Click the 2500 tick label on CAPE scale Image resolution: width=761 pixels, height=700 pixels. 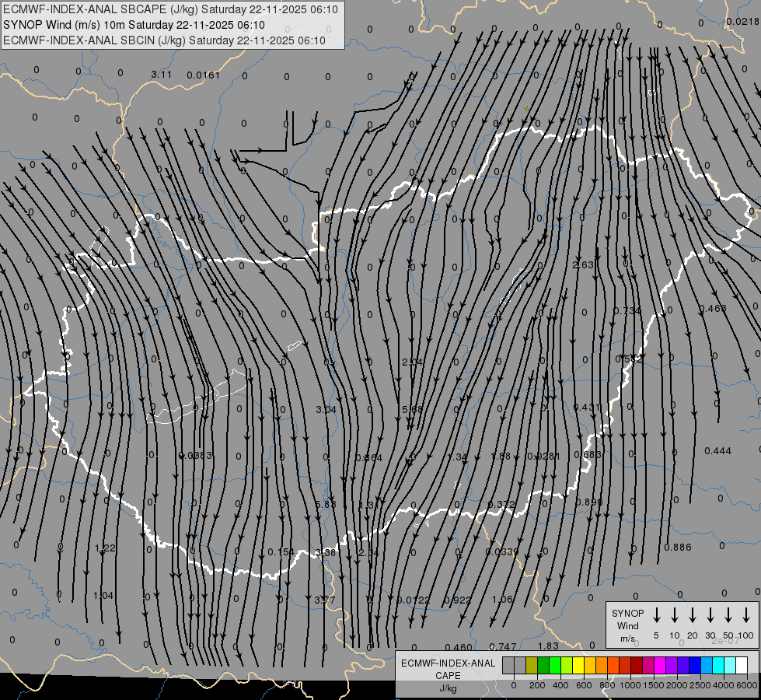(700, 685)
